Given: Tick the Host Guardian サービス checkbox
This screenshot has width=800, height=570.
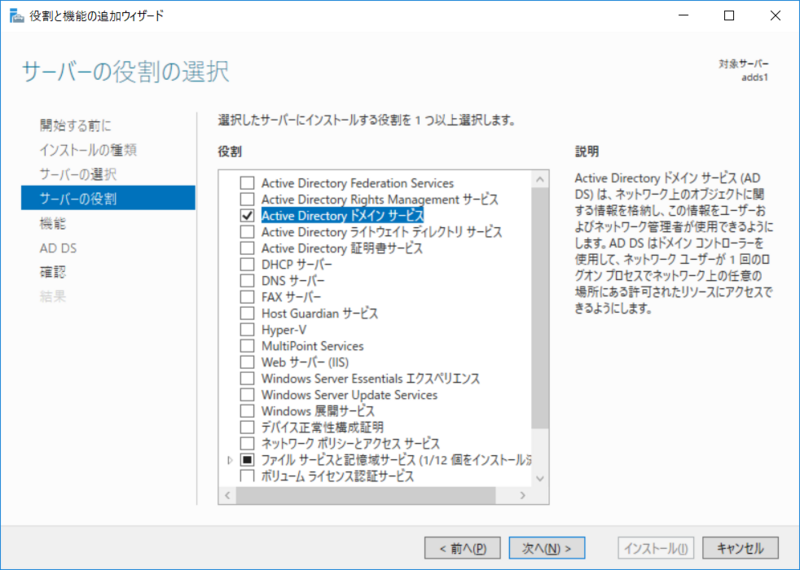Looking at the screenshot, I should [247, 313].
